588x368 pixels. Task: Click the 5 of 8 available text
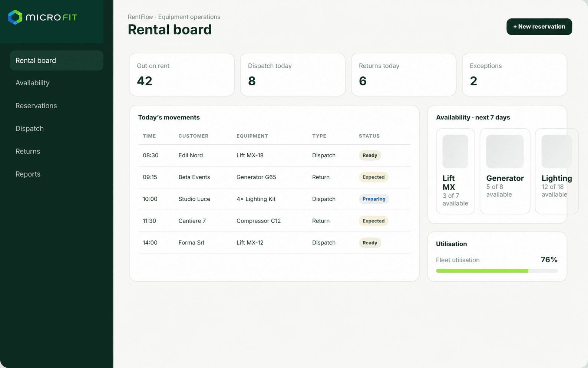point(499,191)
